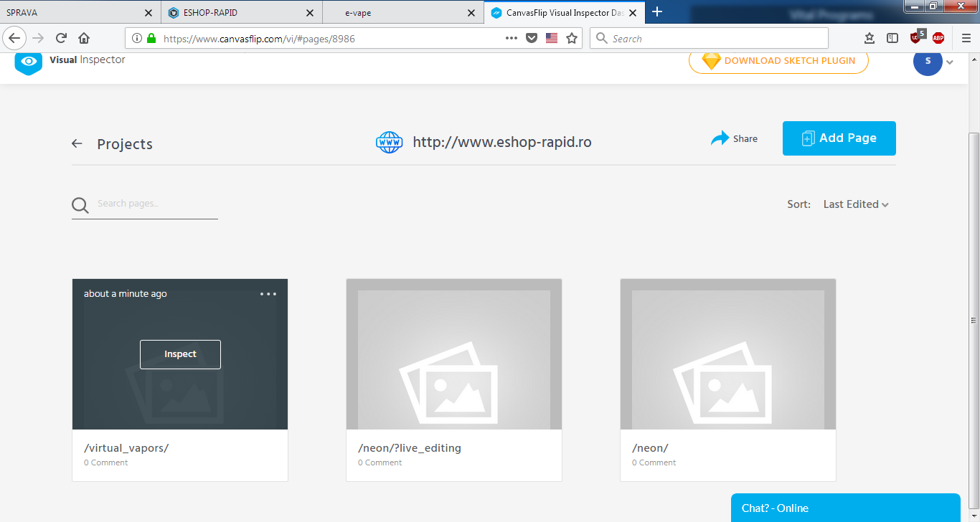
Task: Open the browser home page
Action: (84, 38)
